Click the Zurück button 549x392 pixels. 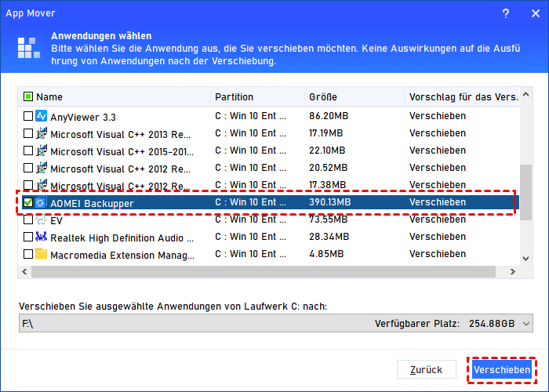point(426,369)
